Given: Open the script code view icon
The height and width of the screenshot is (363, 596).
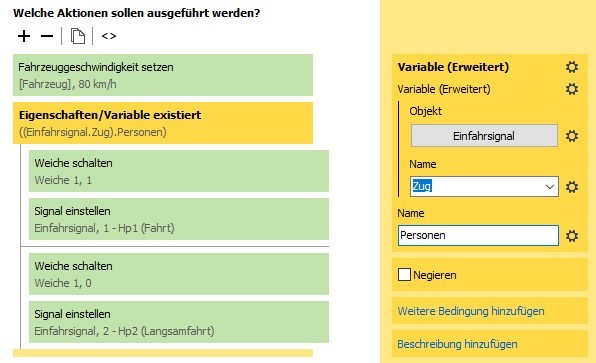Looking at the screenshot, I should [109, 36].
